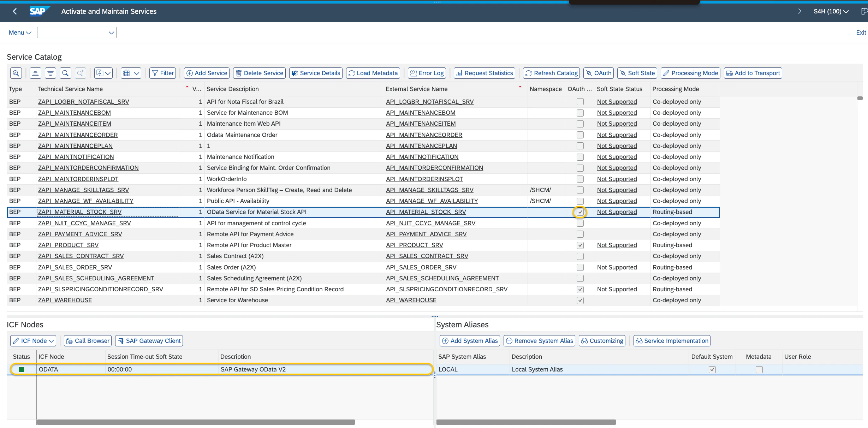The height and width of the screenshot is (428, 868).
Task: Click Load Metadata
Action: click(x=373, y=73)
